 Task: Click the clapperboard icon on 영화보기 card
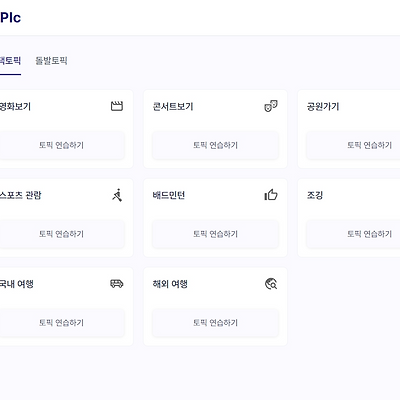point(117,106)
